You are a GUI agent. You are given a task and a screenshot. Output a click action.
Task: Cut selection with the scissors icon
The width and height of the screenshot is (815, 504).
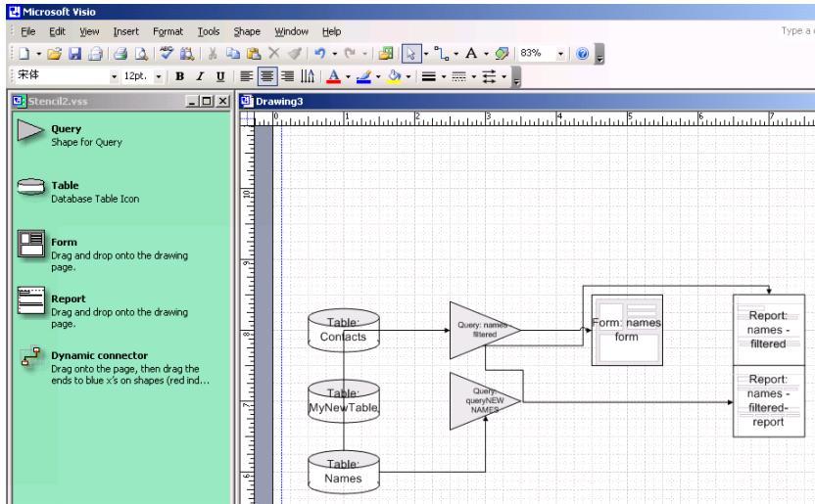[x=213, y=54]
